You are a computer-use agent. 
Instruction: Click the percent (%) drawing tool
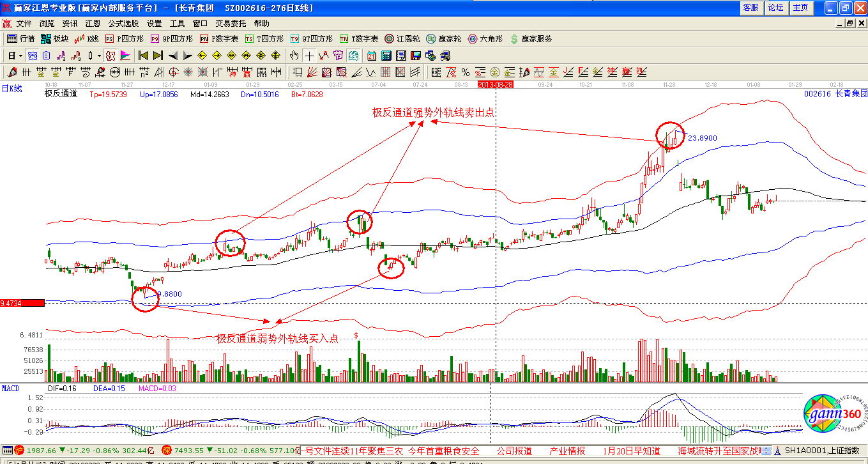(x=466, y=72)
